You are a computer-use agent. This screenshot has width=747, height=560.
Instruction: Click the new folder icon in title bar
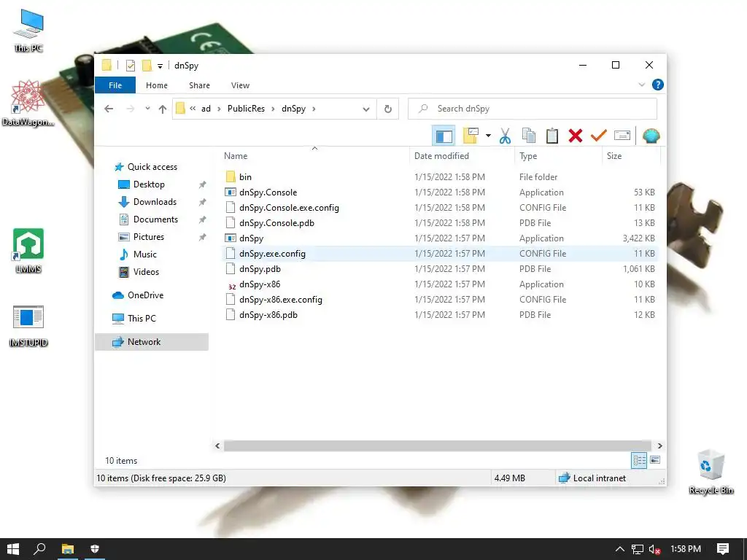[x=147, y=66]
